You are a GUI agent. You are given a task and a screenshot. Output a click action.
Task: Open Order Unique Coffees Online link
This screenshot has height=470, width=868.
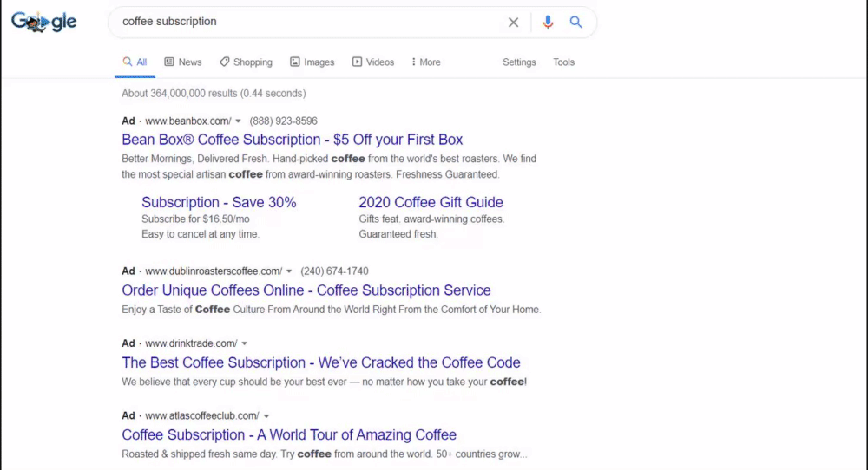[x=306, y=290]
